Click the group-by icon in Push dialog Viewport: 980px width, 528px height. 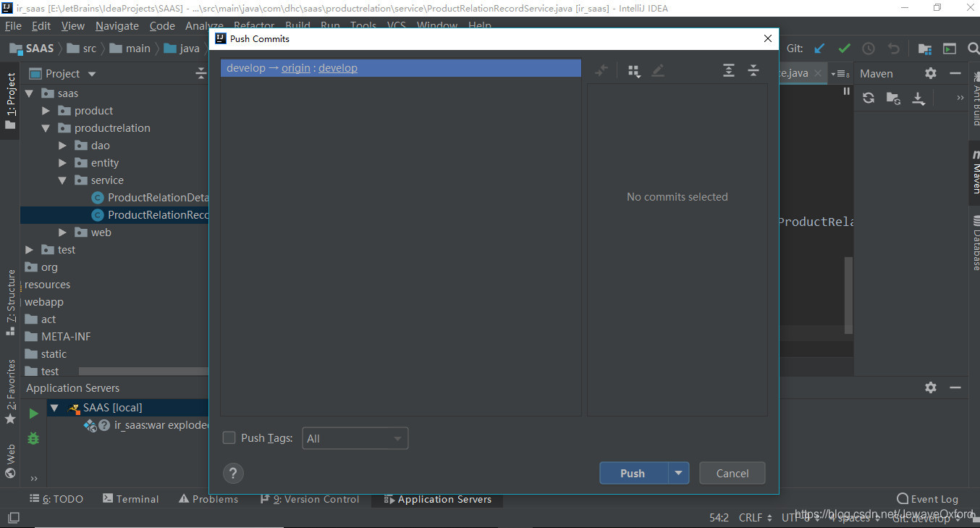634,71
